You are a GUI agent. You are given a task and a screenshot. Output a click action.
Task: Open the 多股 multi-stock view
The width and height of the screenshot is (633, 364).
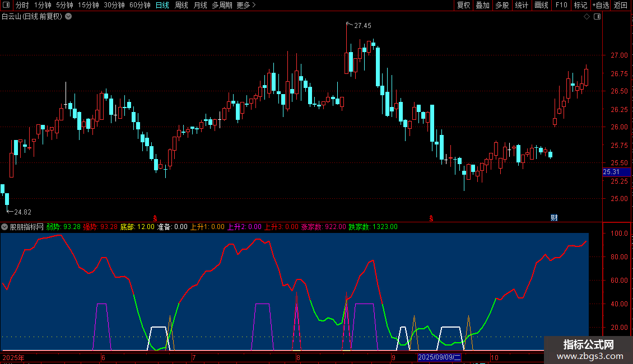(x=502, y=5)
